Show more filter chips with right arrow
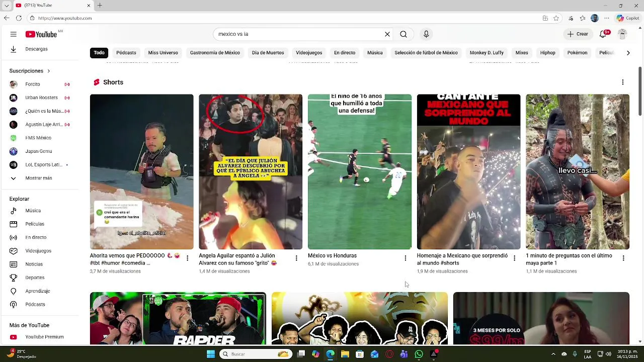The height and width of the screenshot is (362, 644). coord(628,53)
